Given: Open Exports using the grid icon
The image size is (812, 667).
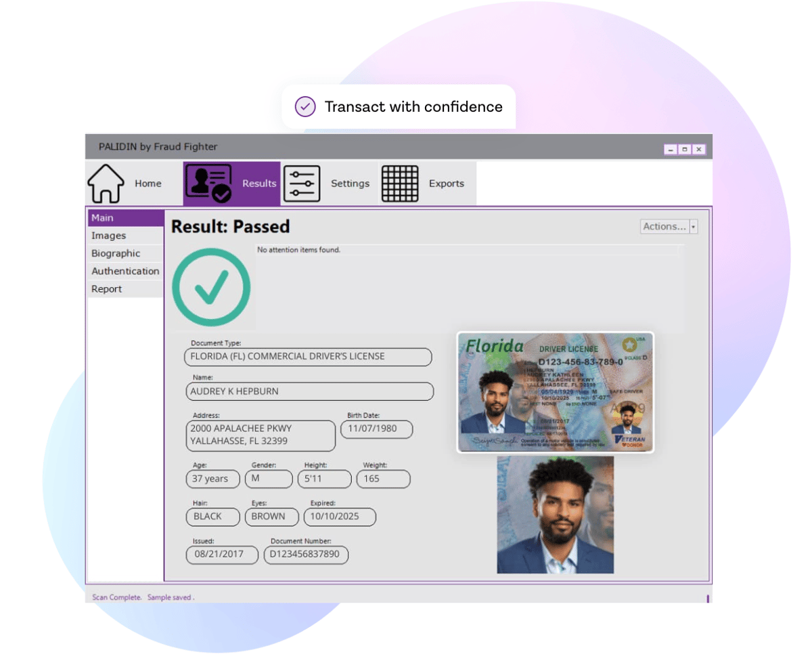Looking at the screenshot, I should click(x=400, y=182).
